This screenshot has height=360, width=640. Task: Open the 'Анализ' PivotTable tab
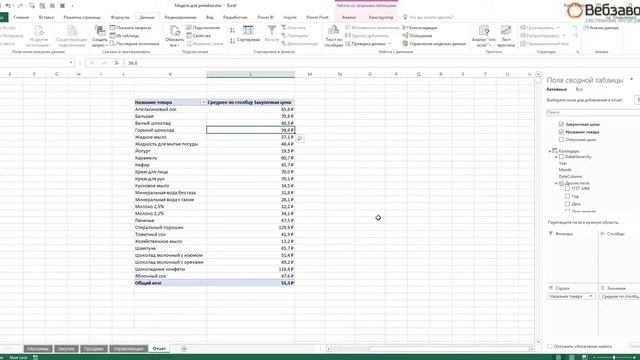pyautogui.click(x=349, y=17)
